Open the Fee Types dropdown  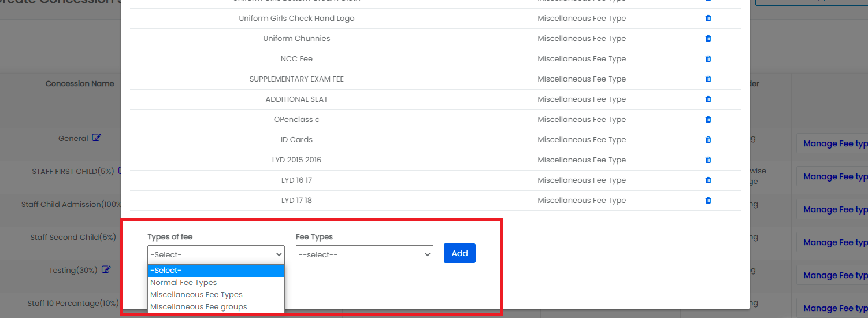point(365,255)
